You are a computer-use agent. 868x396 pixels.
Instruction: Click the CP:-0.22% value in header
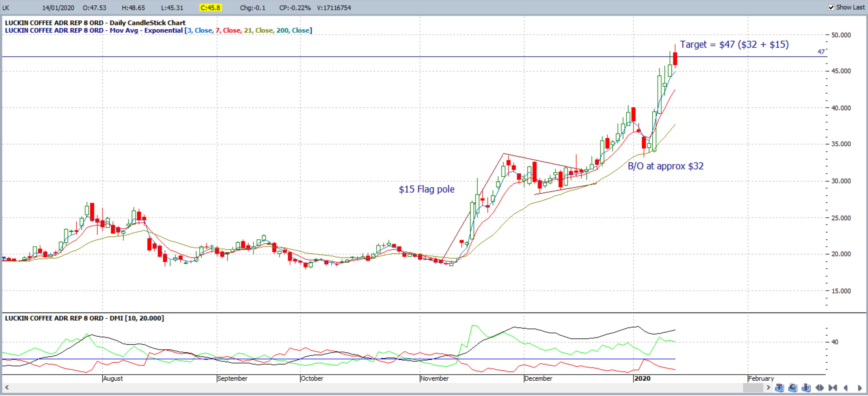tap(295, 8)
